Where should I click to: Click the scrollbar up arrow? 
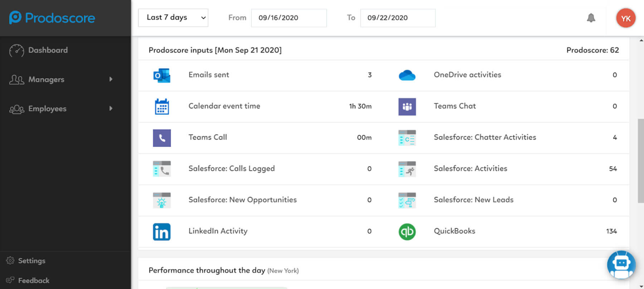pyautogui.click(x=641, y=40)
